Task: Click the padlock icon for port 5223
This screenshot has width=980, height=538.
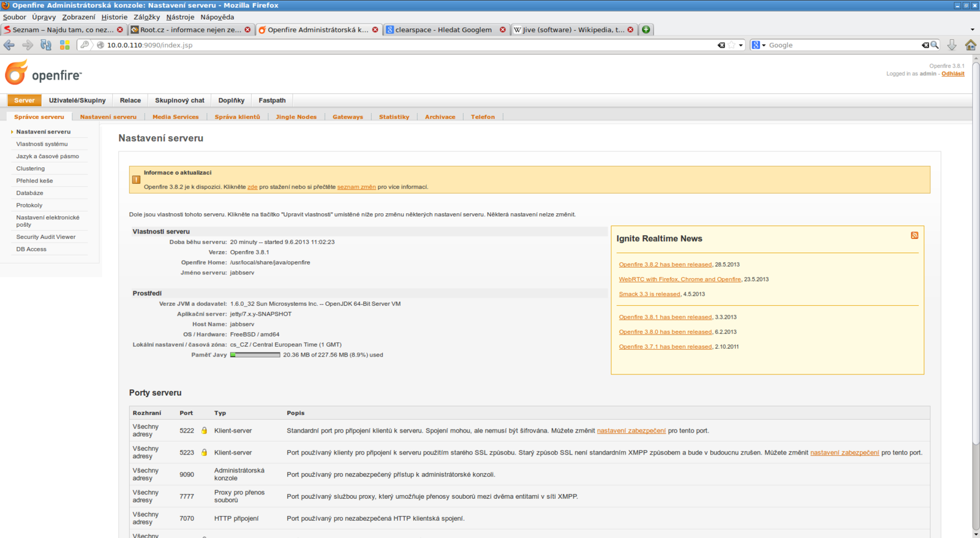Action: (x=205, y=453)
